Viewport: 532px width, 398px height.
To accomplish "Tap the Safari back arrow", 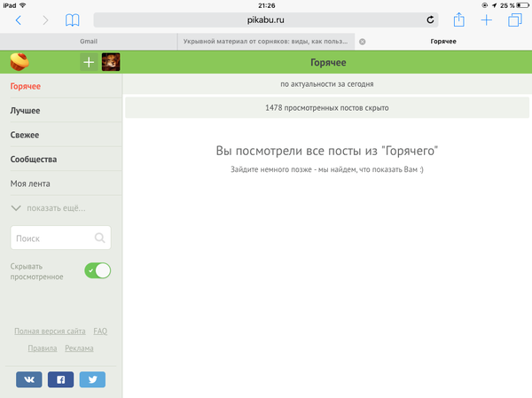I will (20, 20).
